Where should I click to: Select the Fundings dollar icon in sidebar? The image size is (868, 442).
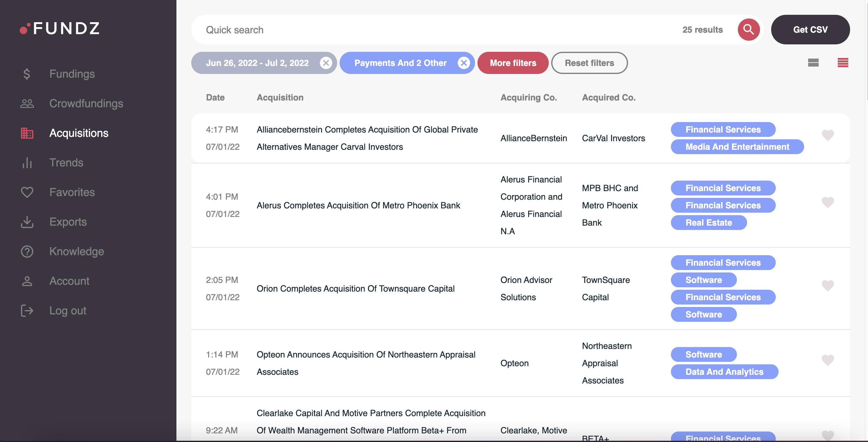[x=27, y=74]
